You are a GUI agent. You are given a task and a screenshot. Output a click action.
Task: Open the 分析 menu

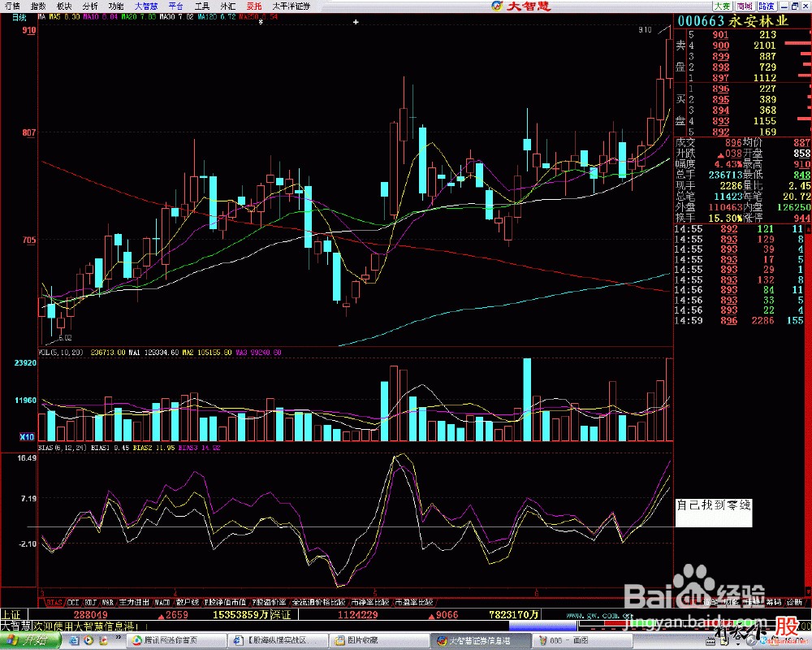click(x=89, y=6)
